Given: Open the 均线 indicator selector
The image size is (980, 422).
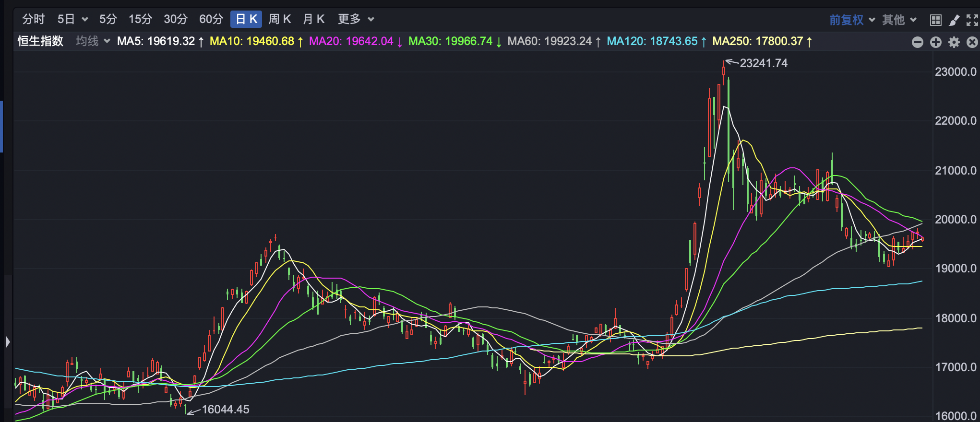Looking at the screenshot, I should point(93,41).
